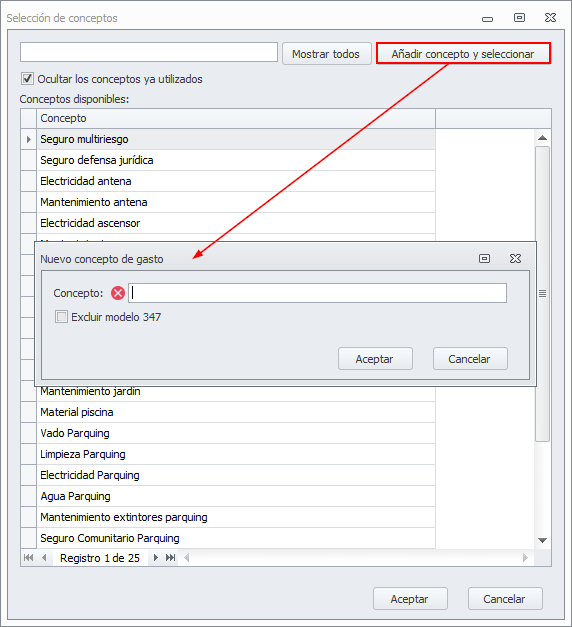Click the vertical scrollbar thumb of concept list
The height and width of the screenshot is (627, 572).
pos(542,294)
